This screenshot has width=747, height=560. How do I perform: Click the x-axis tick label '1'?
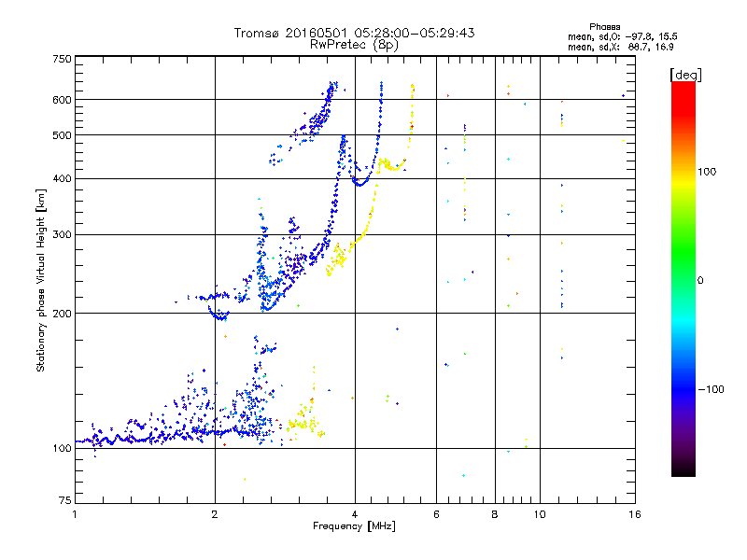point(75,514)
